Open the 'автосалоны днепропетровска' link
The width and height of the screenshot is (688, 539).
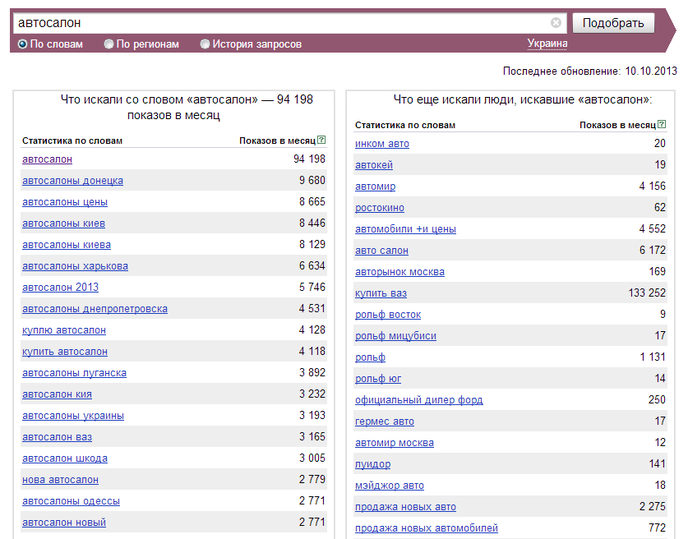(95, 309)
